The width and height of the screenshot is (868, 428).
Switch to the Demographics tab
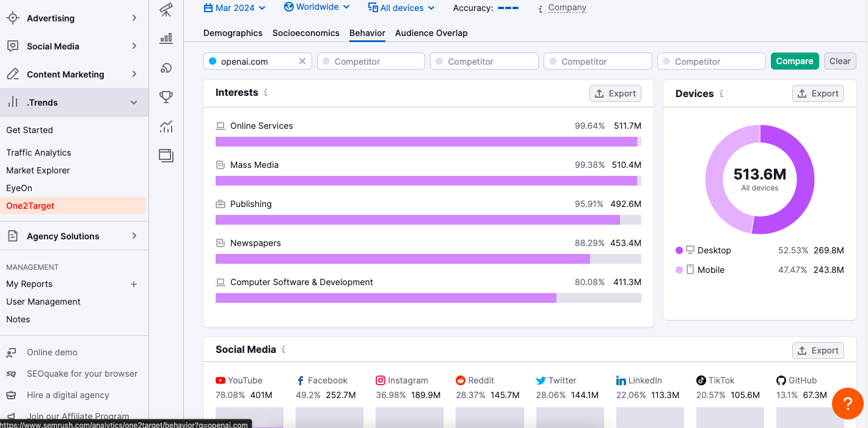(233, 33)
